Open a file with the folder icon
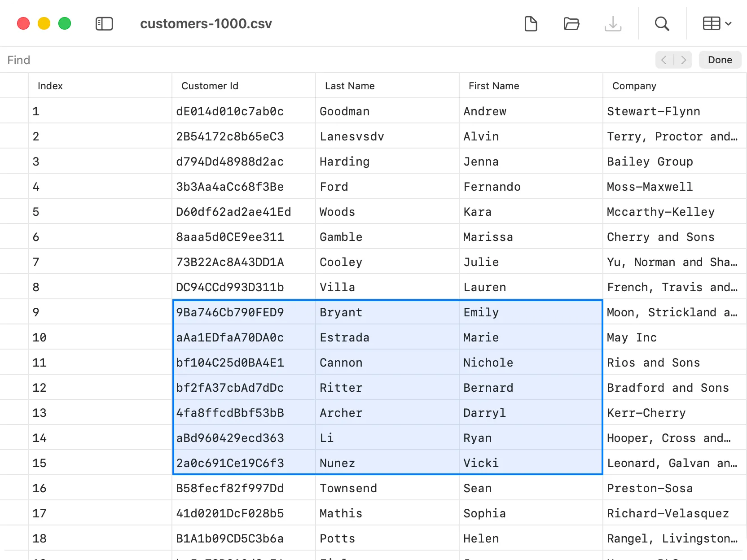Screen dimensions: 747x560 tap(571, 24)
